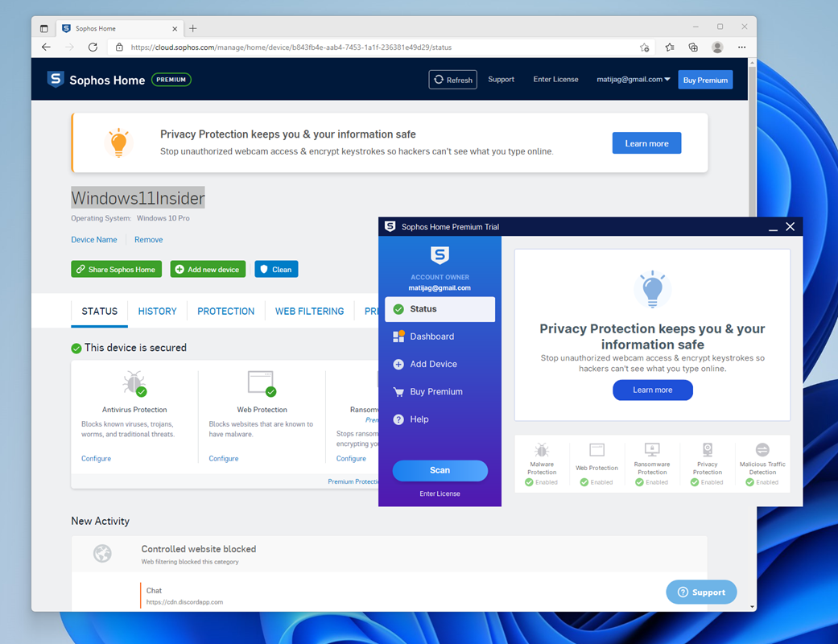838x644 pixels.
Task: Click the Antivirus Protection bug icon
Action: click(x=134, y=384)
